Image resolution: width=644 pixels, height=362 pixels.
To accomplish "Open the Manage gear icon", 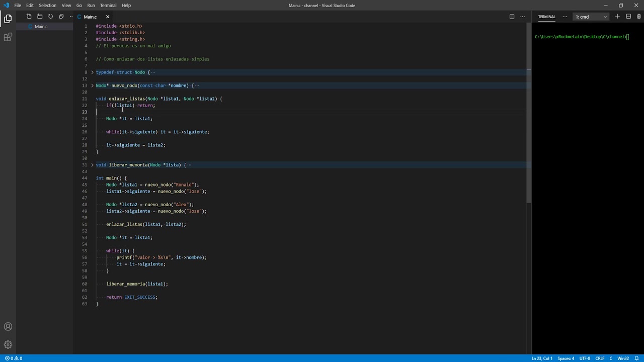I will click(8, 345).
